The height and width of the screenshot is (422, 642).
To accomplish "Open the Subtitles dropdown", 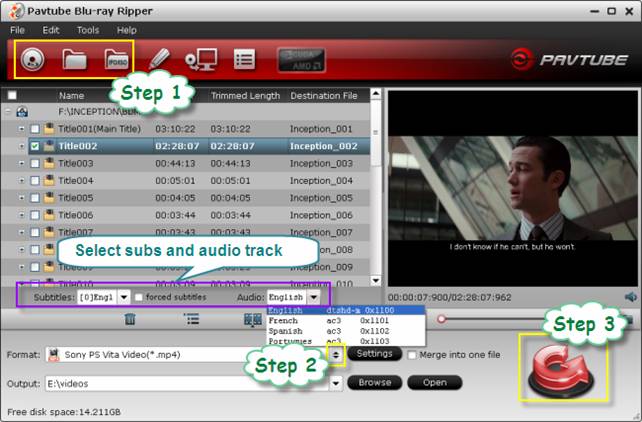I will [124, 297].
